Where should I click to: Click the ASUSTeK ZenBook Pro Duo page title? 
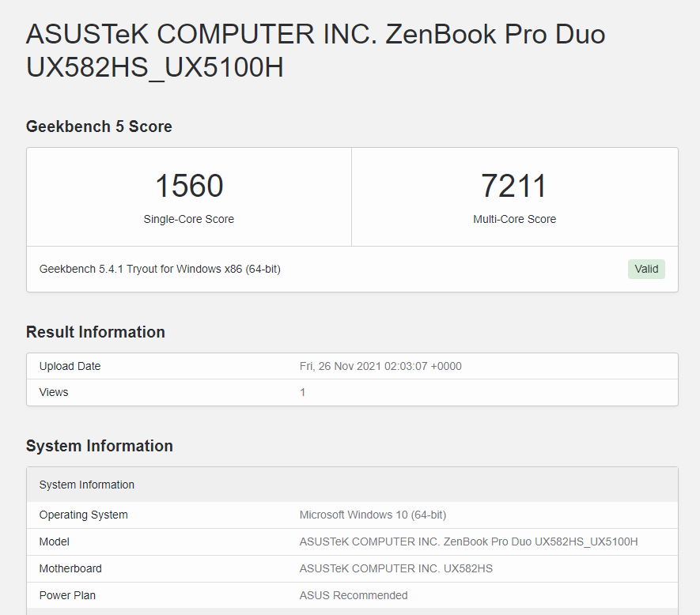pyautogui.click(x=316, y=51)
